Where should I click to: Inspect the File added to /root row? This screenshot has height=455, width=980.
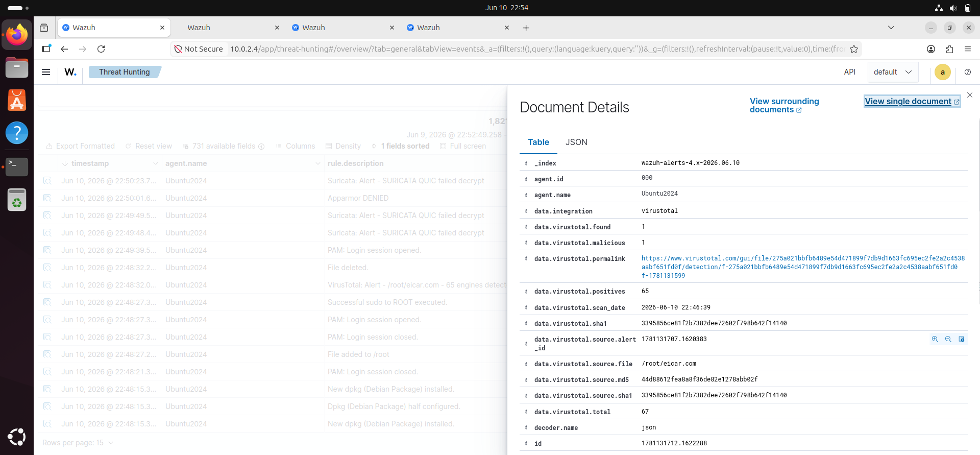47,354
